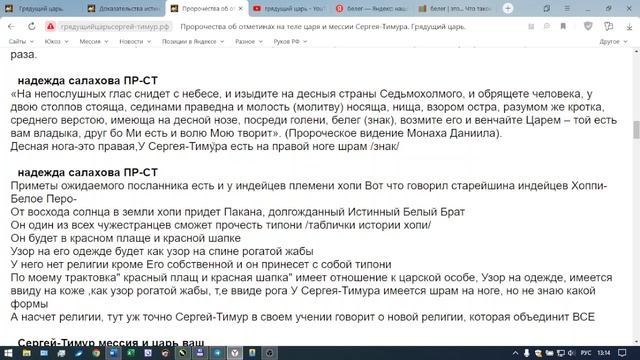The image size is (640, 360).
Task: Click the line 'Он будет в красном плаще и красной шапке'
Action: coord(126,238)
